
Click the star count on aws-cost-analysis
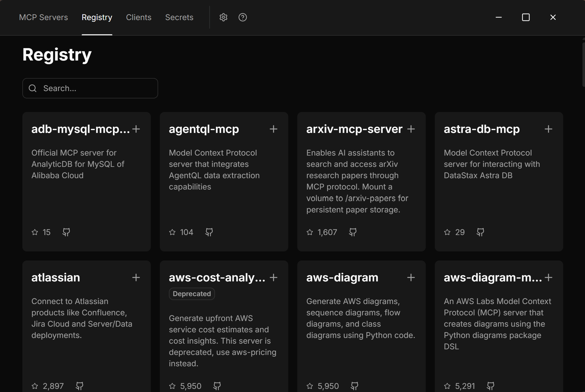(190, 386)
